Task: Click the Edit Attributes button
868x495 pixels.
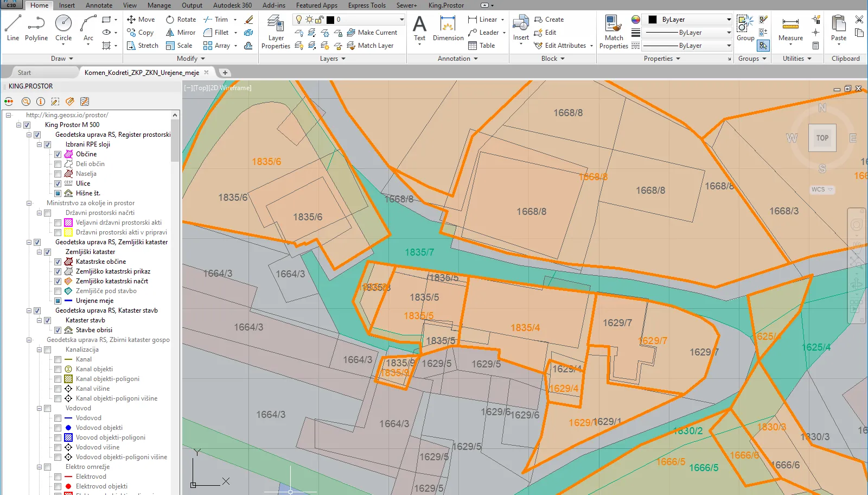Action: click(x=565, y=46)
